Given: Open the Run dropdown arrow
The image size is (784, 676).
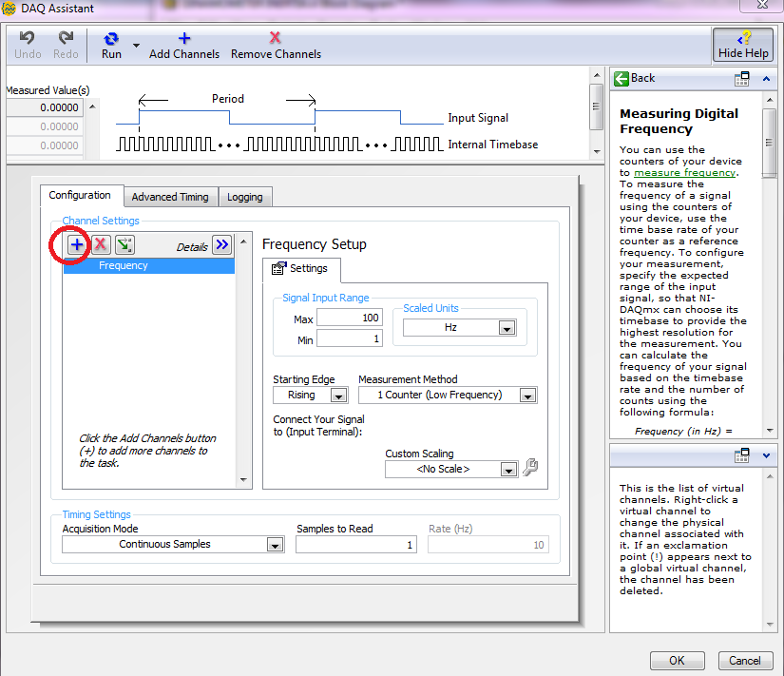Looking at the screenshot, I should click(x=136, y=45).
